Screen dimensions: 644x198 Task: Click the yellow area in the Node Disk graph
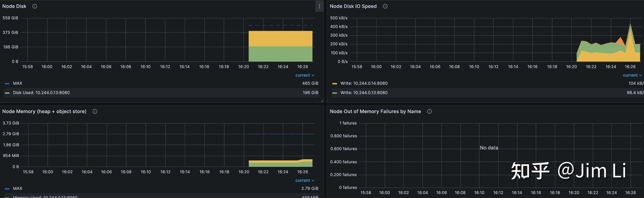tap(280, 38)
